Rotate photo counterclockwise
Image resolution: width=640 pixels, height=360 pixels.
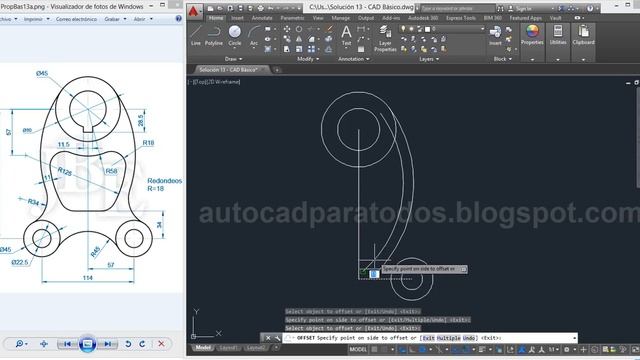pos(128,344)
